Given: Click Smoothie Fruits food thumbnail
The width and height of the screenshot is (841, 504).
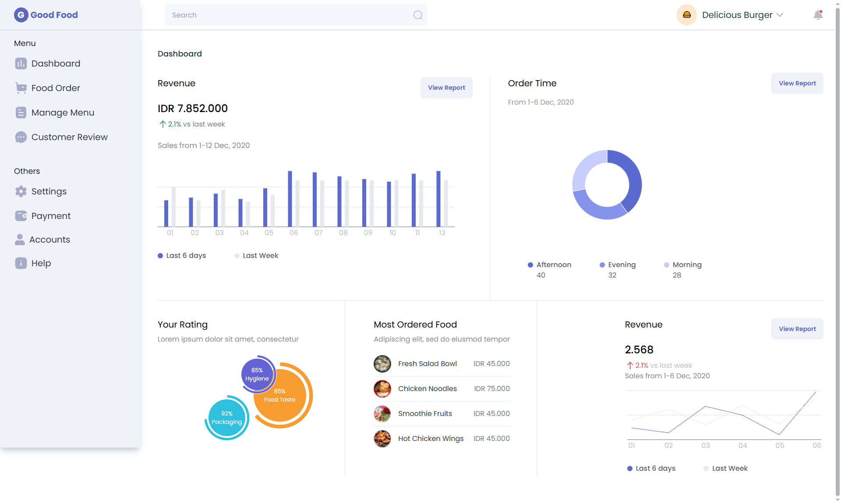Looking at the screenshot, I should [382, 414].
